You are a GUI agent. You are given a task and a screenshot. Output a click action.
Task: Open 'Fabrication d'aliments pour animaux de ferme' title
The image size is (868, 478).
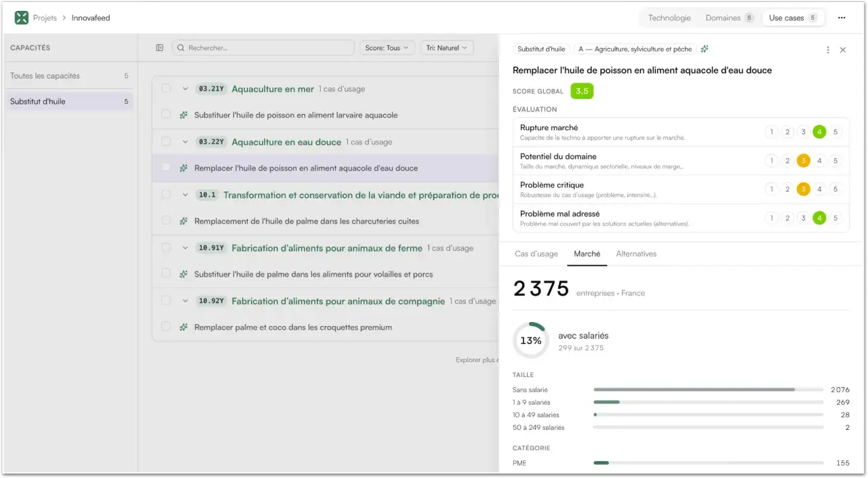pyautogui.click(x=327, y=248)
